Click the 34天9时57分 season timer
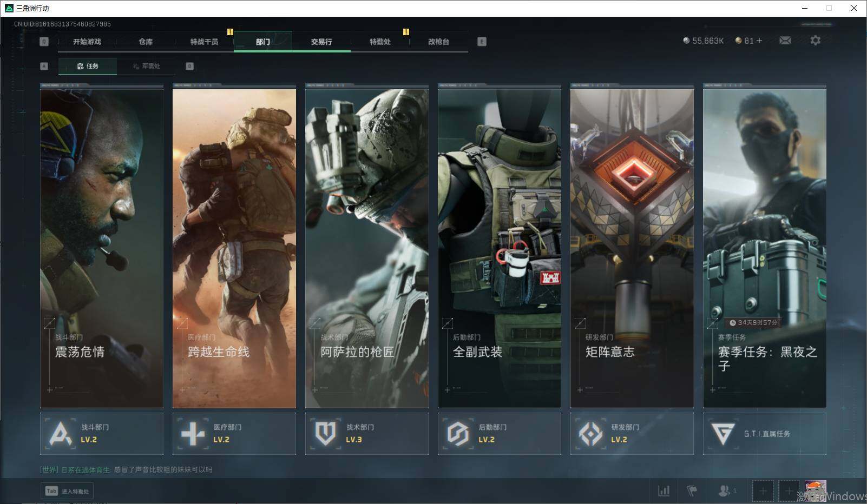This screenshot has height=504, width=867. pyautogui.click(x=753, y=323)
